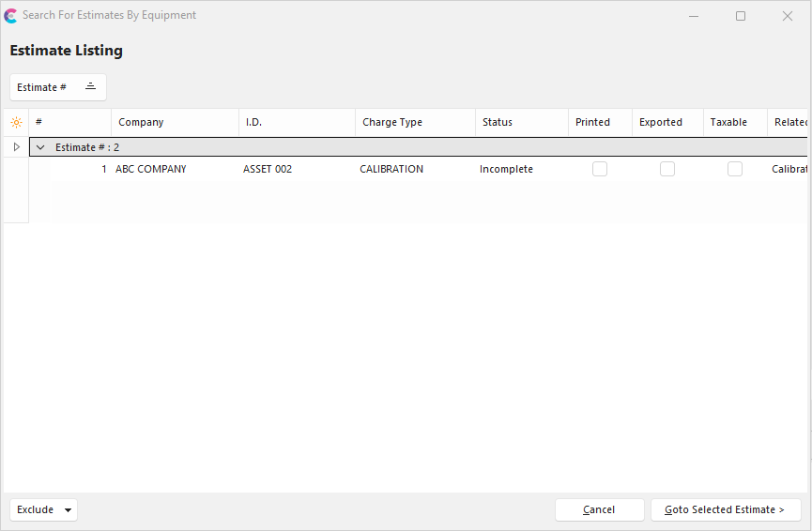
Task: Click the row indicator arrow icon
Action: [x=16, y=147]
